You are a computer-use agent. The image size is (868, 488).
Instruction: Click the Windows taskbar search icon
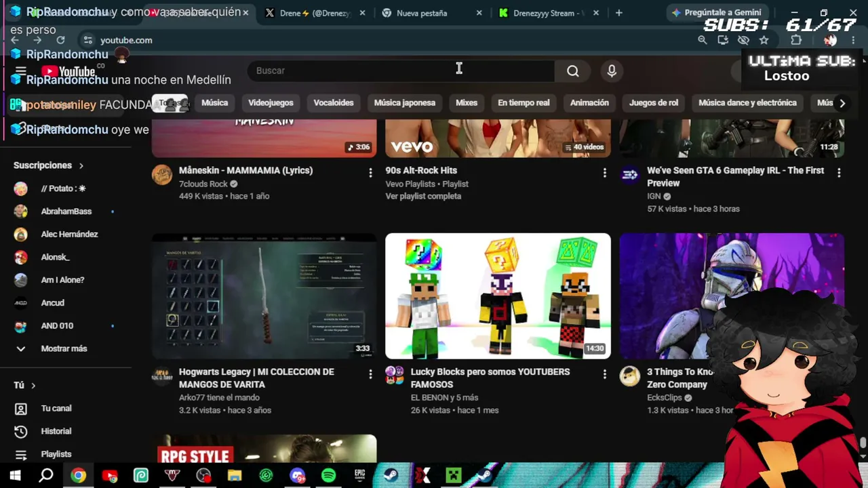click(x=46, y=476)
